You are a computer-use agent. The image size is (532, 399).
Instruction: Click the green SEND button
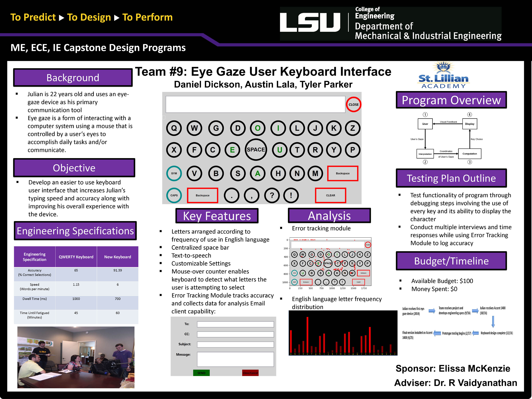coord(201,373)
